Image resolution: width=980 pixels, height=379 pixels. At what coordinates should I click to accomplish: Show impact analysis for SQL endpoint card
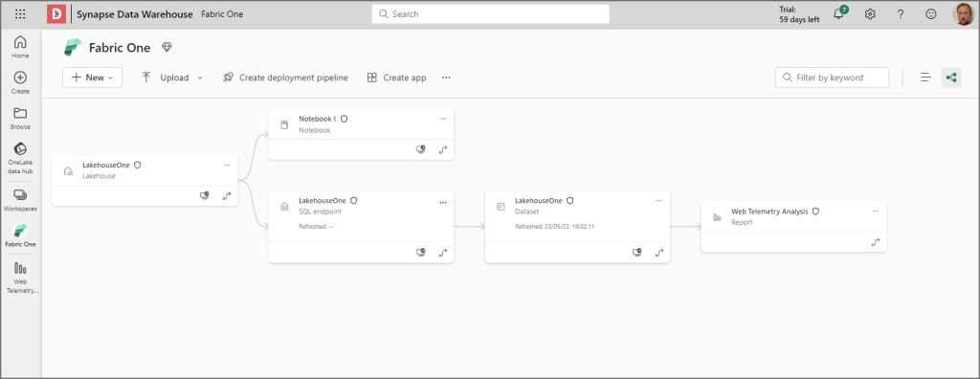pos(422,253)
